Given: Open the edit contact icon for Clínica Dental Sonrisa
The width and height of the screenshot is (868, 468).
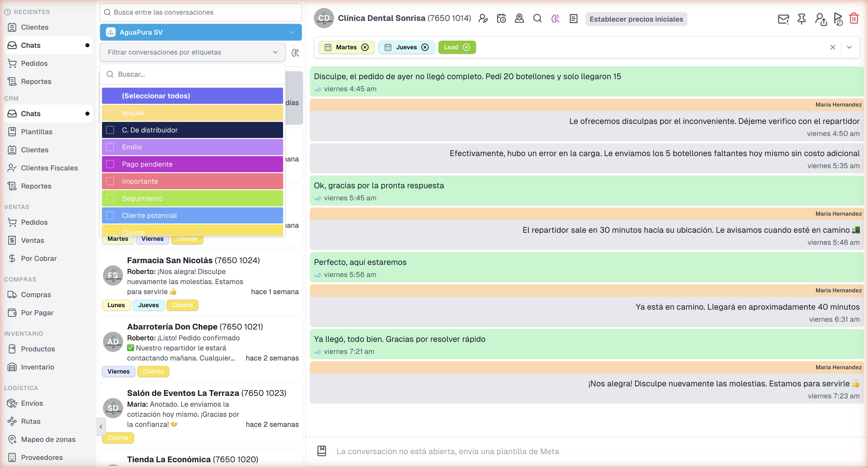Looking at the screenshot, I should [x=483, y=19].
